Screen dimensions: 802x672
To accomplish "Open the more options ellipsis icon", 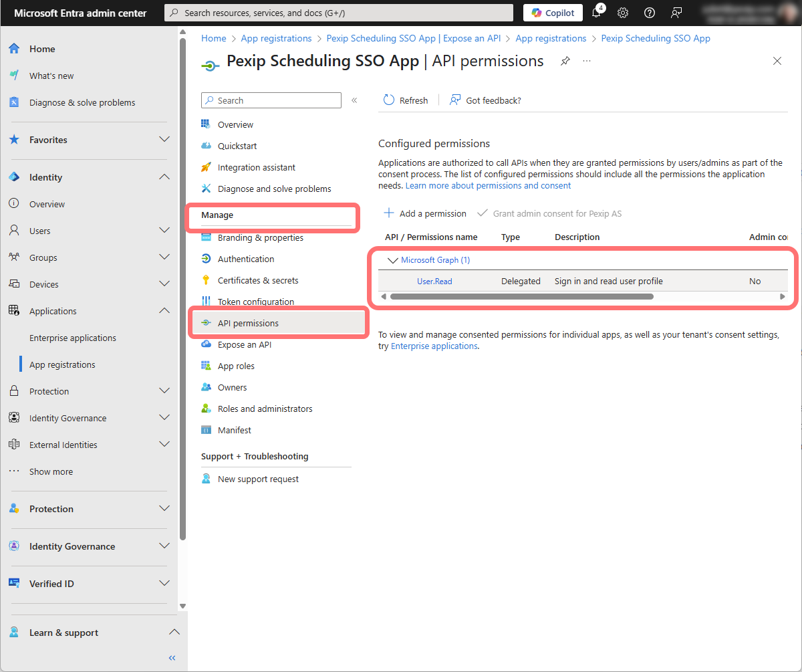I will tap(587, 61).
